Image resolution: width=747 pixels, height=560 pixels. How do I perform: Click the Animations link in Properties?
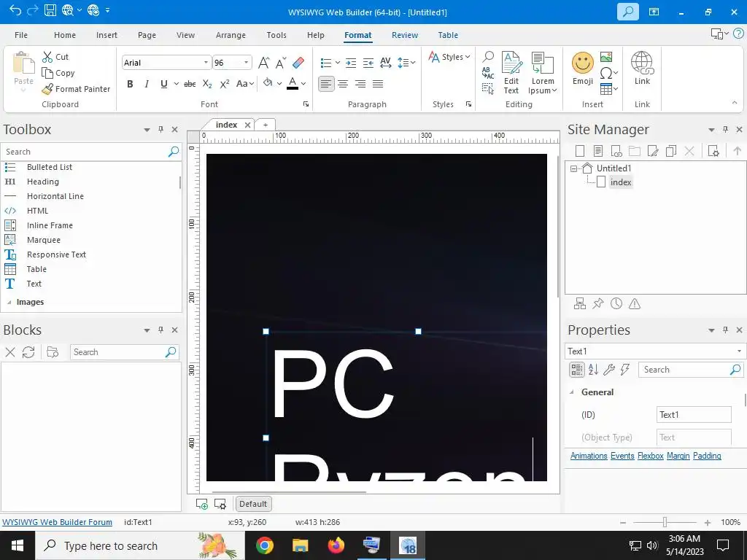click(589, 456)
